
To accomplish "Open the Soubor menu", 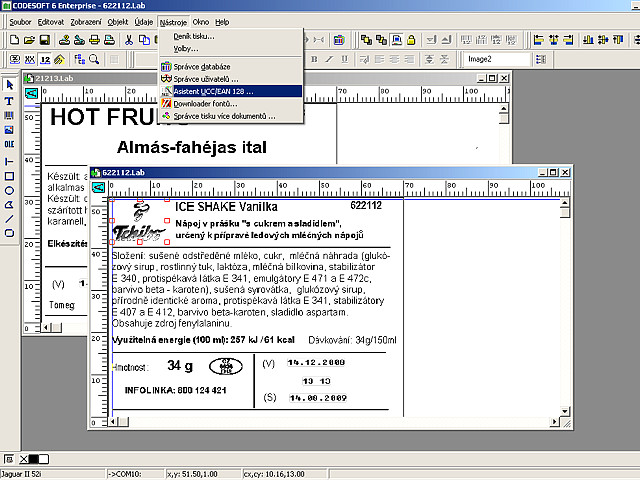I will [20, 22].
